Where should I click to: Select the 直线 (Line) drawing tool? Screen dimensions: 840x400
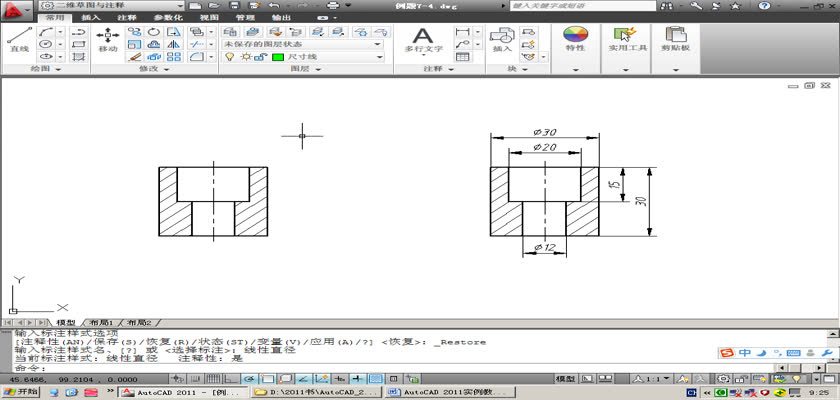click(x=18, y=39)
